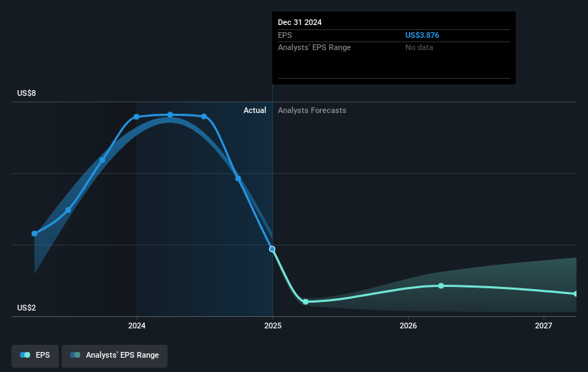The height and width of the screenshot is (372, 588).
Task: Select the EPS point in late 2024 decline
Action: click(x=238, y=178)
